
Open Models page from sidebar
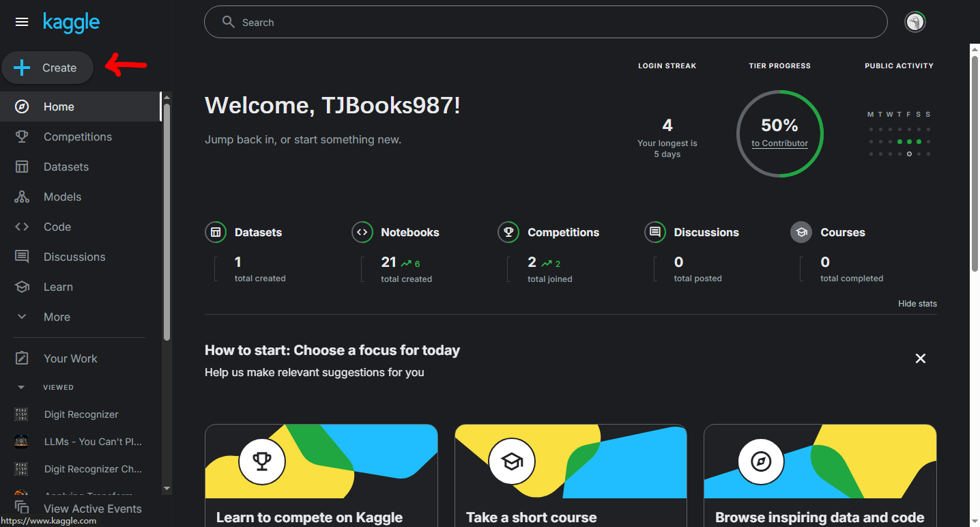(x=62, y=197)
